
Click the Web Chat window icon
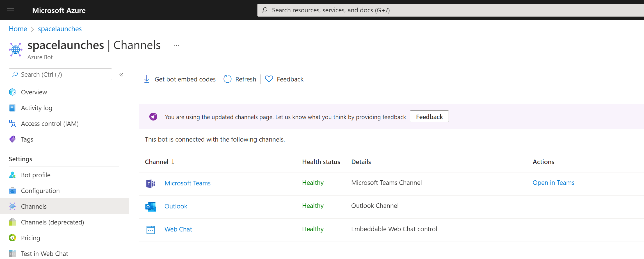coord(151,230)
